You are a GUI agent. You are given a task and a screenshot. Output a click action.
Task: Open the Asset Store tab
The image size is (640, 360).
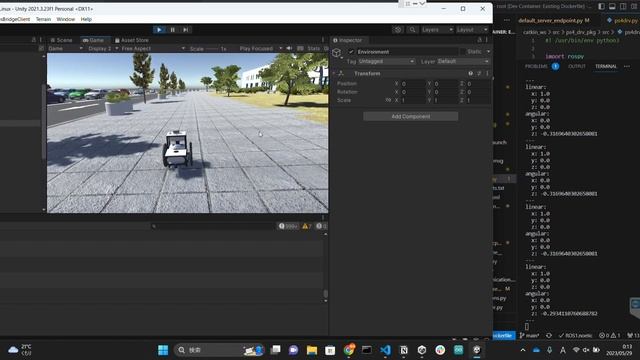point(131,40)
